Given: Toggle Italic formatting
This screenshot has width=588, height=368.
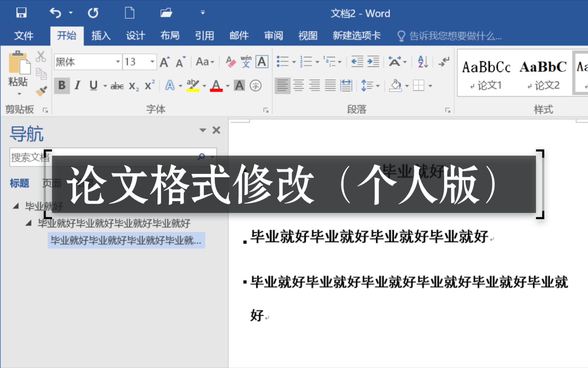Looking at the screenshot, I should tap(77, 85).
